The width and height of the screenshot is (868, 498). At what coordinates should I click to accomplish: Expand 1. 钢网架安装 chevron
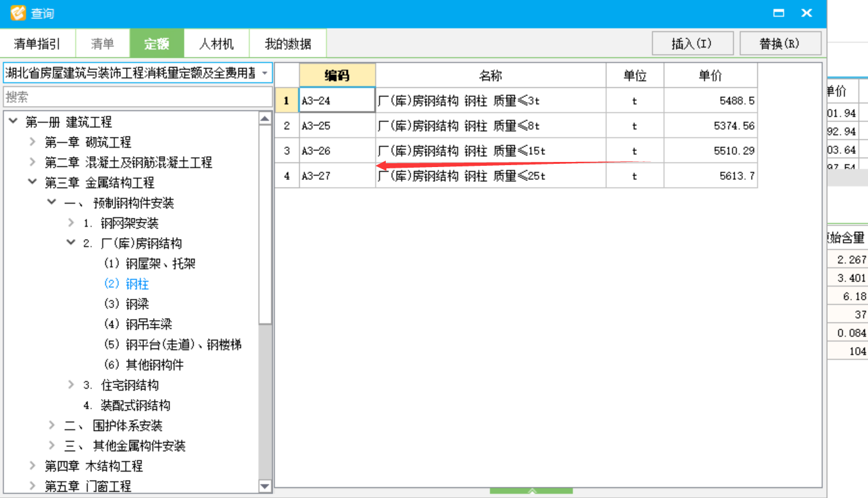click(x=71, y=223)
